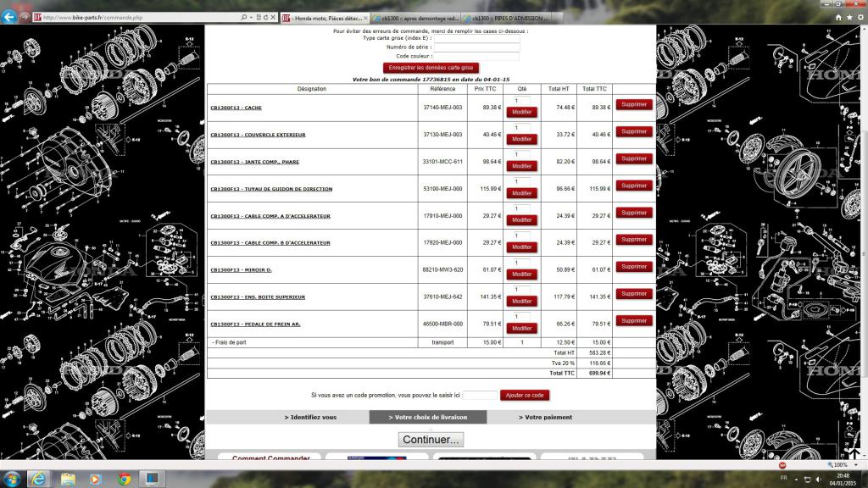868x488 pixels.
Task: Click the taskbar clock showing 20:48
Action: tap(843, 480)
